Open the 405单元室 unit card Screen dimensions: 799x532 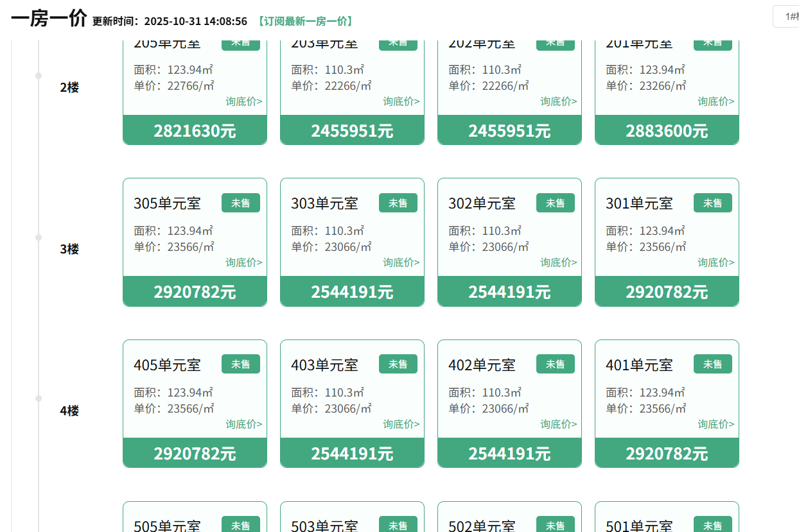(x=167, y=365)
